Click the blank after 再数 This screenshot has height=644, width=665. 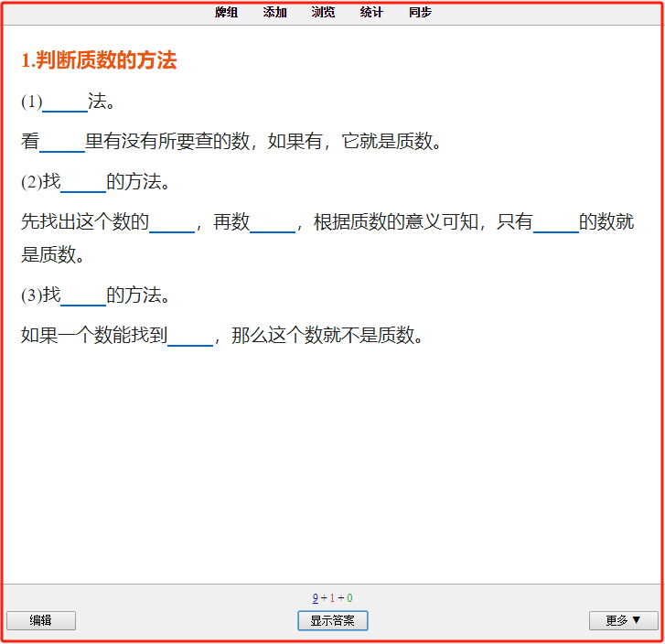[x=273, y=223]
